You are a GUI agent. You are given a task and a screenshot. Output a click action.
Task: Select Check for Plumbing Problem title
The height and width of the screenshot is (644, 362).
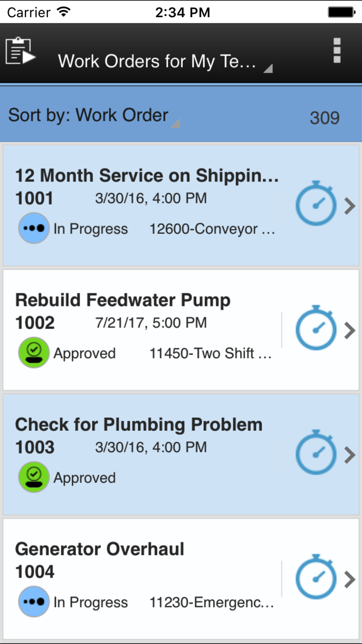pyautogui.click(x=139, y=425)
